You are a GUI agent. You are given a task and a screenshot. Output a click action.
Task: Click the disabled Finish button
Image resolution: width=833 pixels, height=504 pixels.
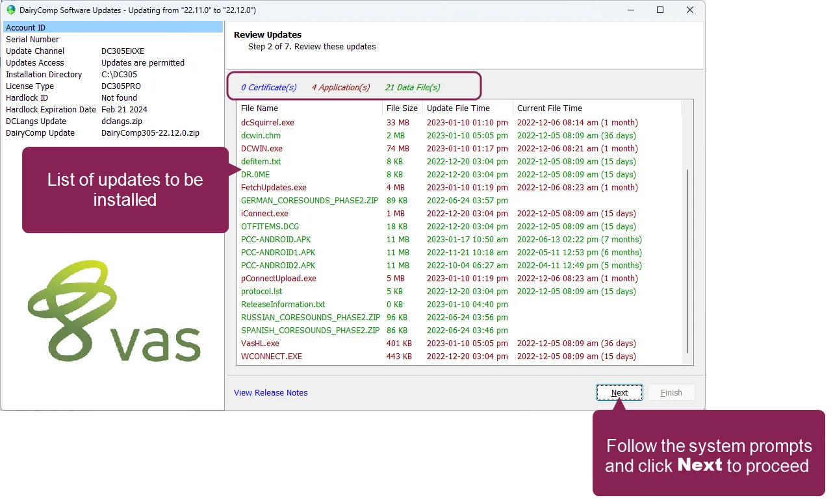pos(671,392)
